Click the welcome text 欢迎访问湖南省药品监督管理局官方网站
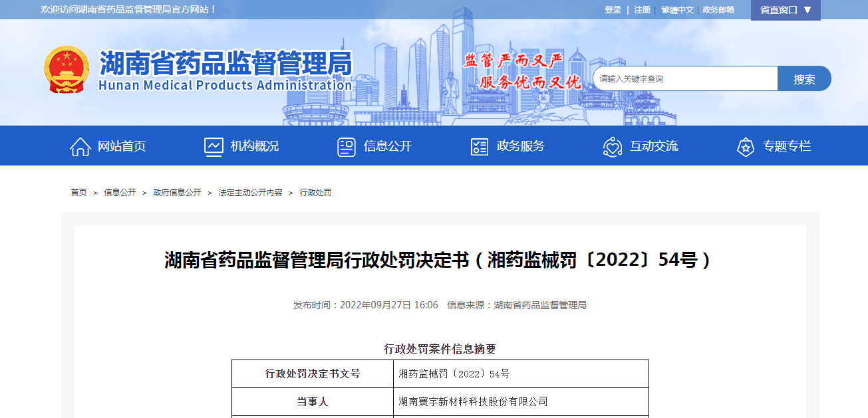The height and width of the screenshot is (418, 868). [129, 10]
